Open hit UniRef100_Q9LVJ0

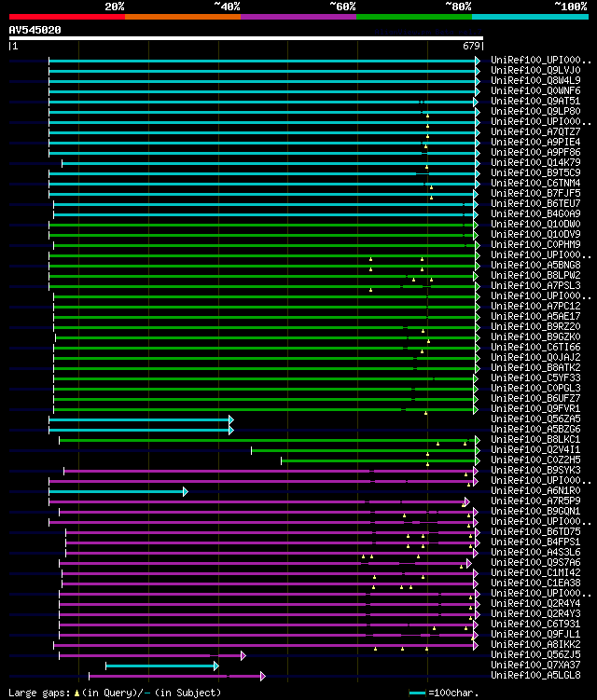(x=535, y=70)
